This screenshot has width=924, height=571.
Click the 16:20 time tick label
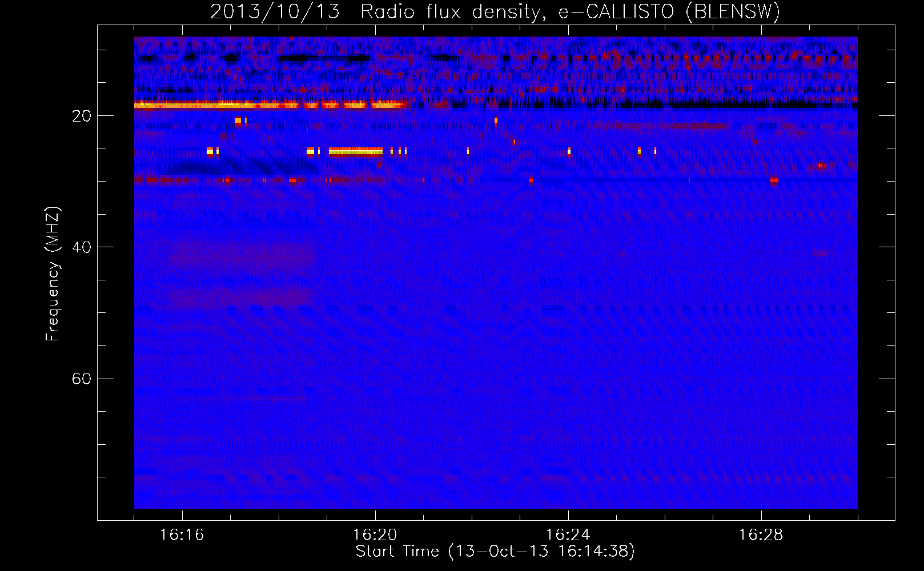click(x=375, y=535)
